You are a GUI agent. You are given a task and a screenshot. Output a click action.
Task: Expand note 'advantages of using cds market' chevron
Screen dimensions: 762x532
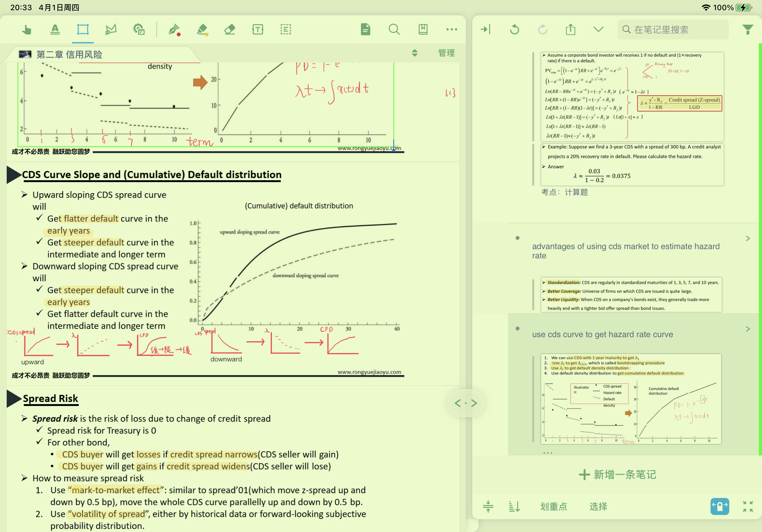(748, 239)
